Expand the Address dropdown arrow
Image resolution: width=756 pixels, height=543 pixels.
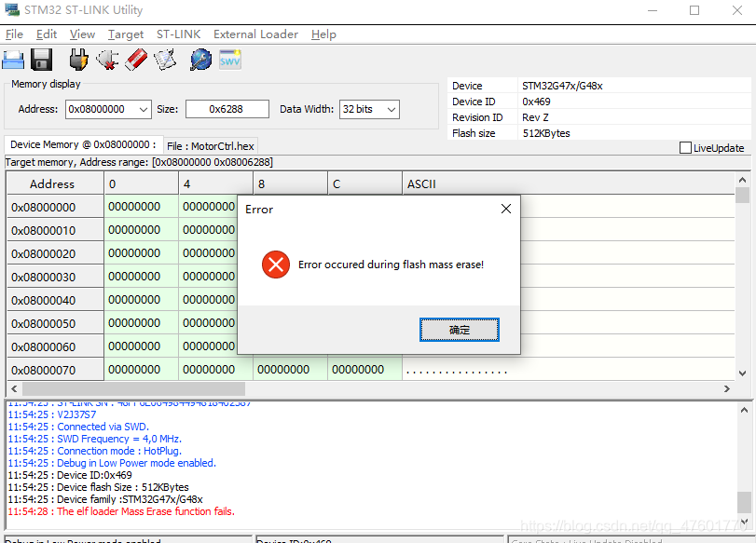144,109
